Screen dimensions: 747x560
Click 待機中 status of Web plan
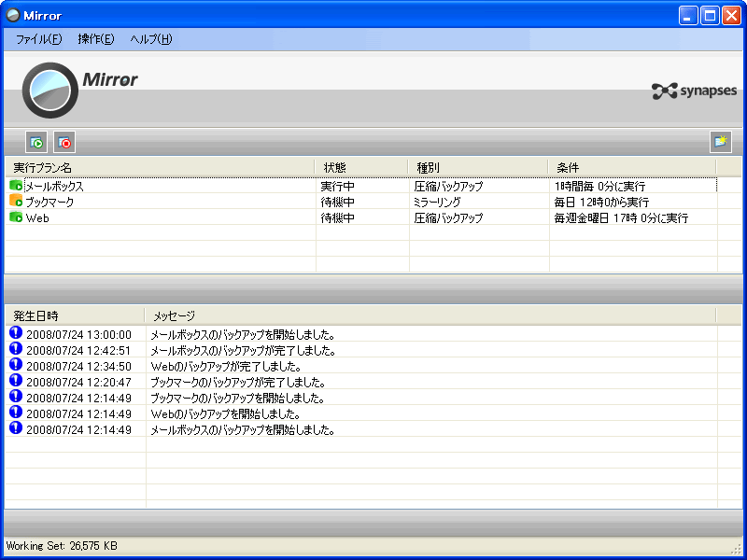tap(338, 218)
